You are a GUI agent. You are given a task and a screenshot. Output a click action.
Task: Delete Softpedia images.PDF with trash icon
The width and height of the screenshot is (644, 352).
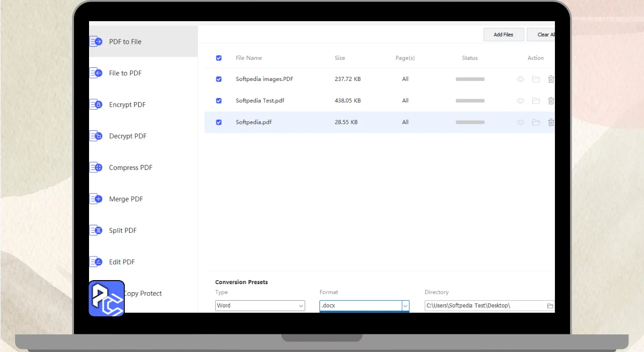(x=551, y=79)
